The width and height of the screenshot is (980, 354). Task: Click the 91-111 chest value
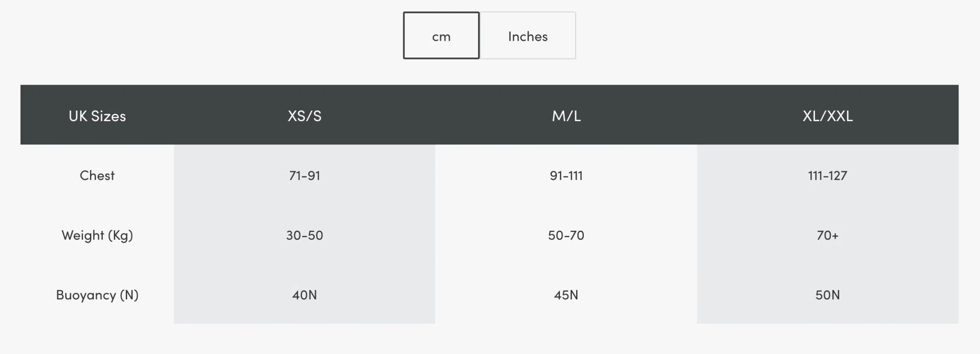click(x=566, y=176)
